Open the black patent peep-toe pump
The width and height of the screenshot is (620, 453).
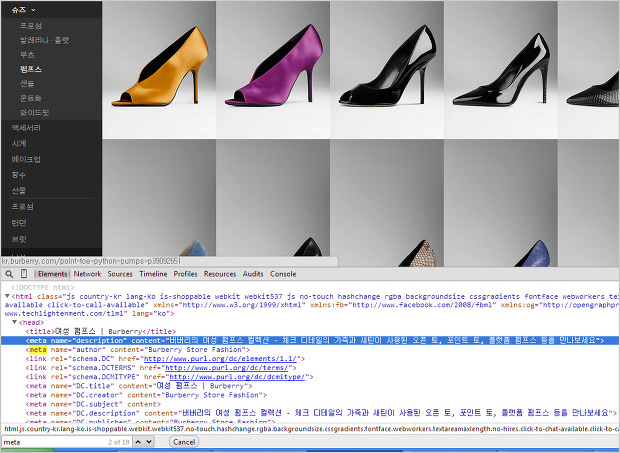click(x=386, y=69)
